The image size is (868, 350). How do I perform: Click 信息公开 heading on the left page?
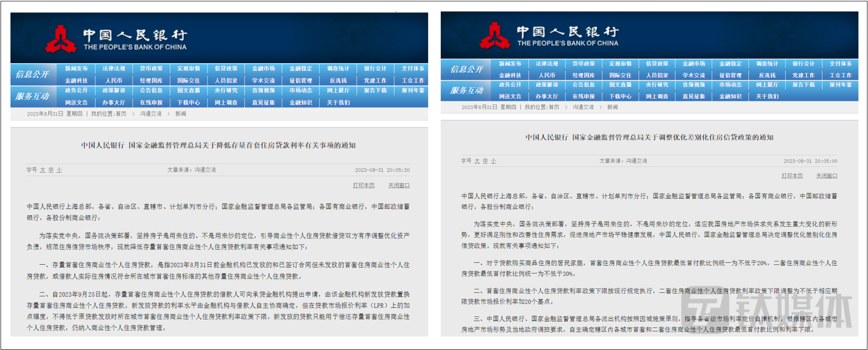[x=32, y=74]
